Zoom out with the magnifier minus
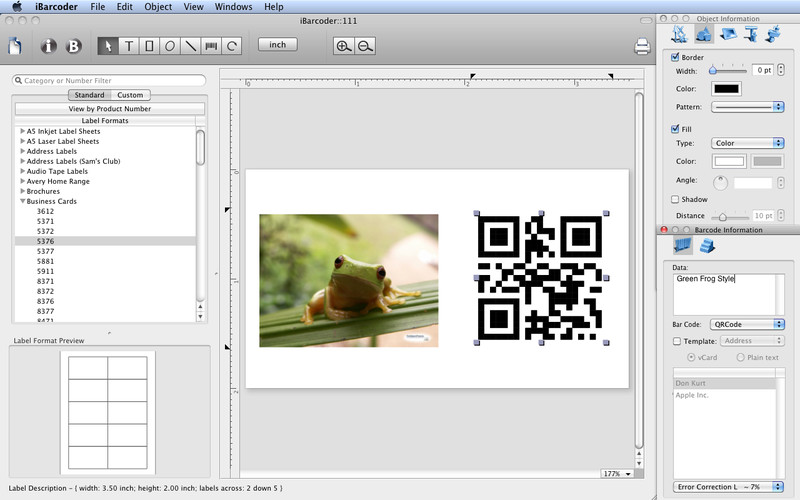The height and width of the screenshot is (500, 800). [x=365, y=46]
